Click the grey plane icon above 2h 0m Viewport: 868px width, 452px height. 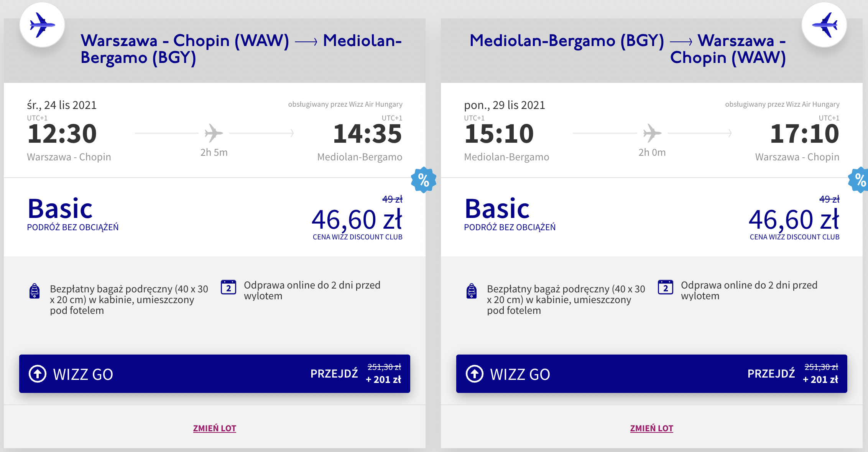click(652, 133)
